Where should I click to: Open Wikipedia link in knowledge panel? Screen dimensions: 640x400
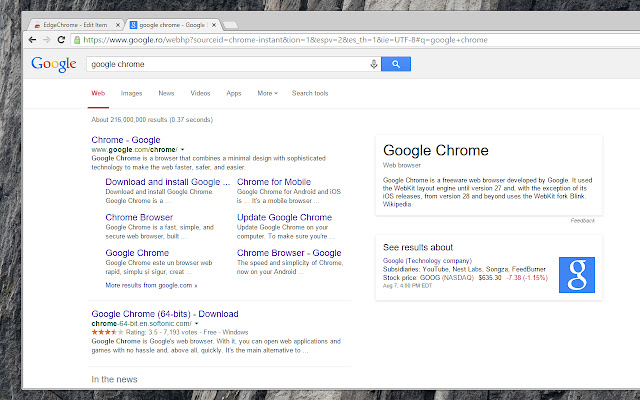point(397,204)
